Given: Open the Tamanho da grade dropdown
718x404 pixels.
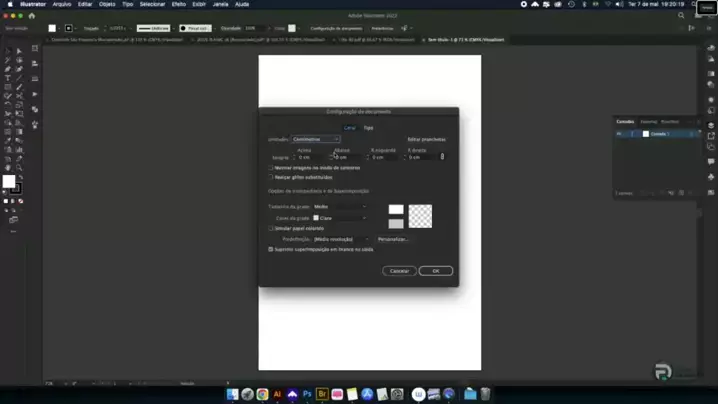Looking at the screenshot, I should coord(340,206).
